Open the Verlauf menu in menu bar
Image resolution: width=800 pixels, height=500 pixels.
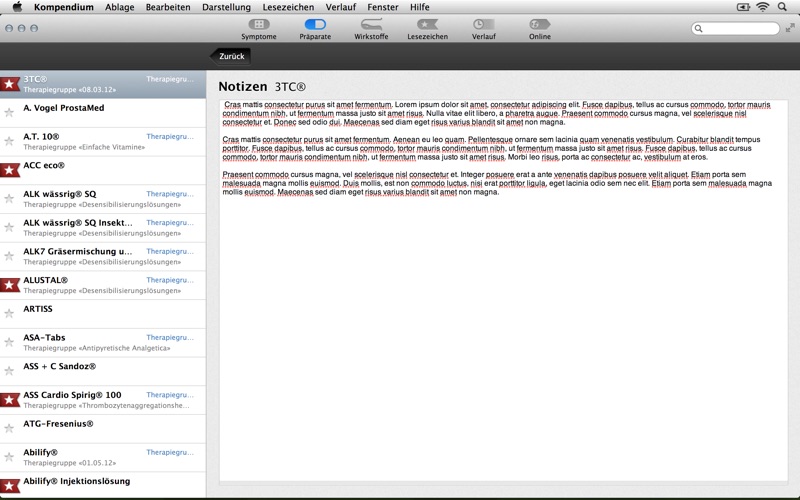point(341,7)
